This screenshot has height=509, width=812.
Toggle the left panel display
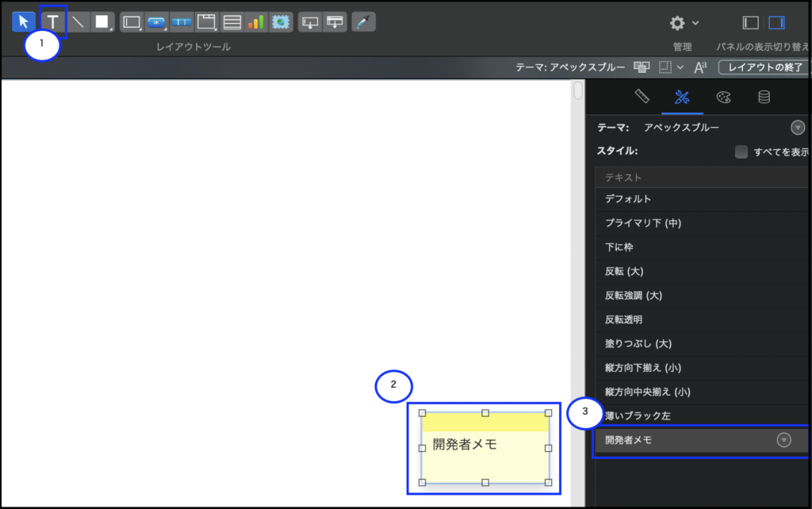pos(750,22)
